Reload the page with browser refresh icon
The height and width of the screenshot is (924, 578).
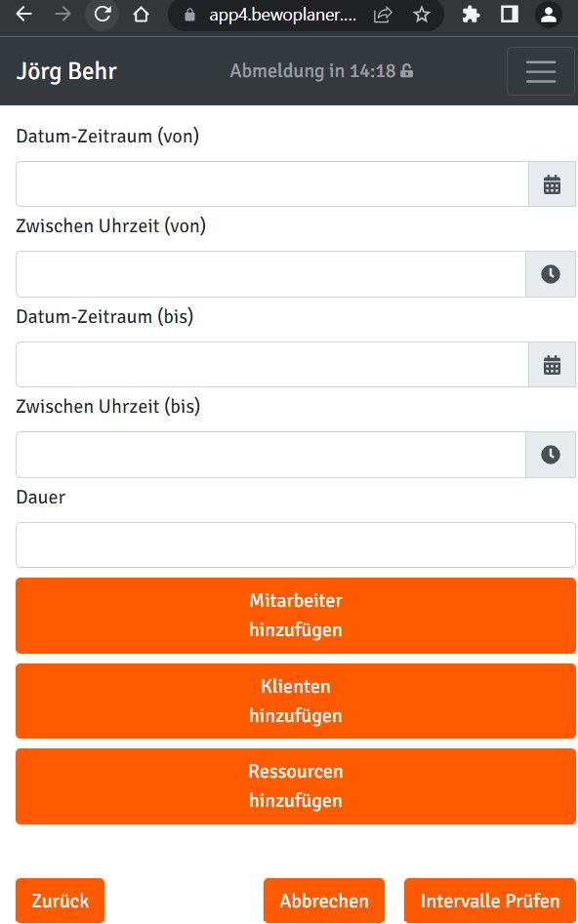point(103,15)
